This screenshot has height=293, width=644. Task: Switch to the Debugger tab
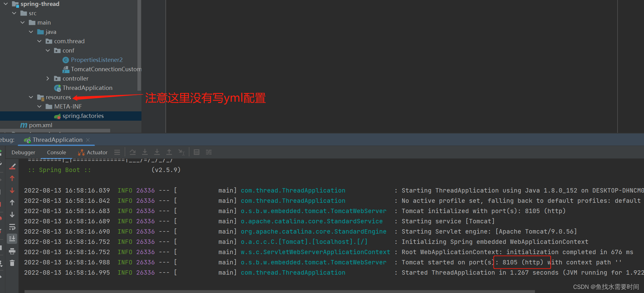coord(23,152)
